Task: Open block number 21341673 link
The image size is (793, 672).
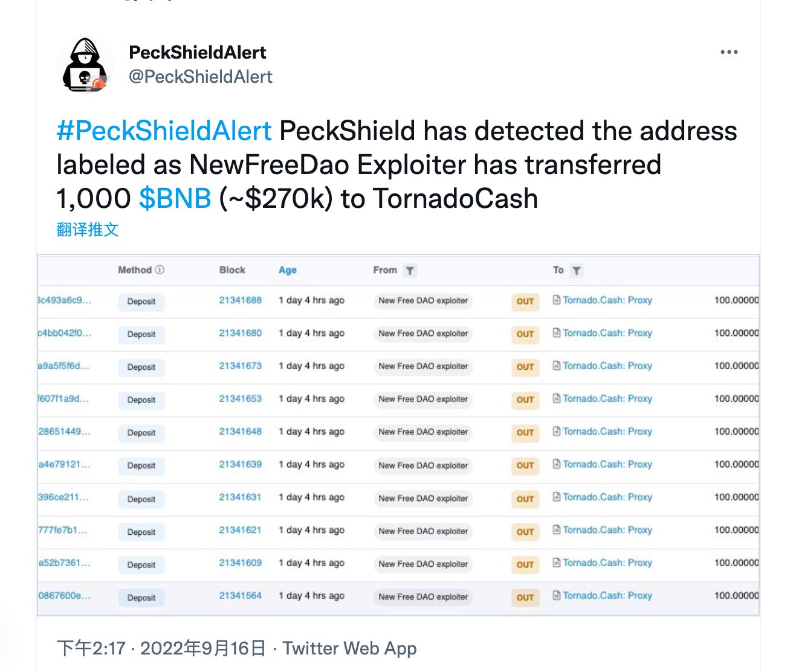Action: click(x=240, y=366)
